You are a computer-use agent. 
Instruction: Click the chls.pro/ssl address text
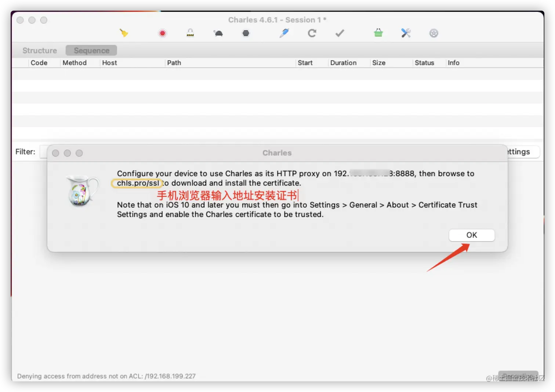tap(138, 183)
